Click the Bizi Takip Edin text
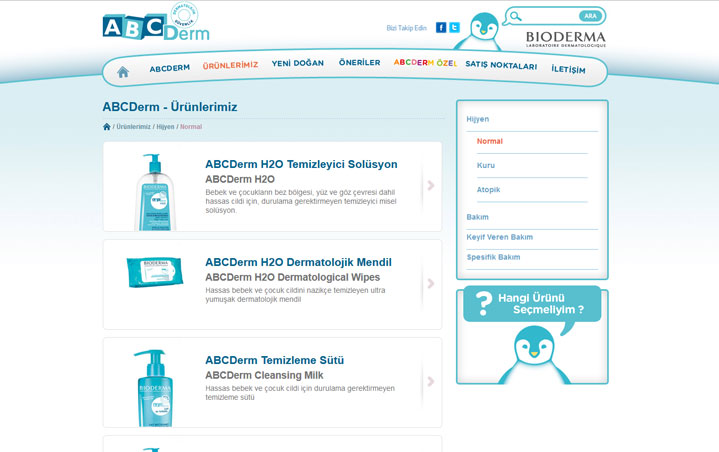The width and height of the screenshot is (719, 452). [406, 28]
